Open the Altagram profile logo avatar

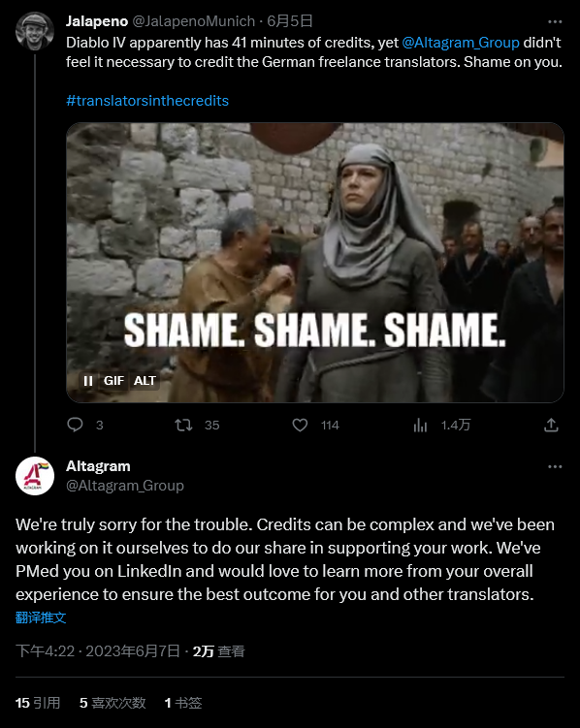click(x=35, y=476)
